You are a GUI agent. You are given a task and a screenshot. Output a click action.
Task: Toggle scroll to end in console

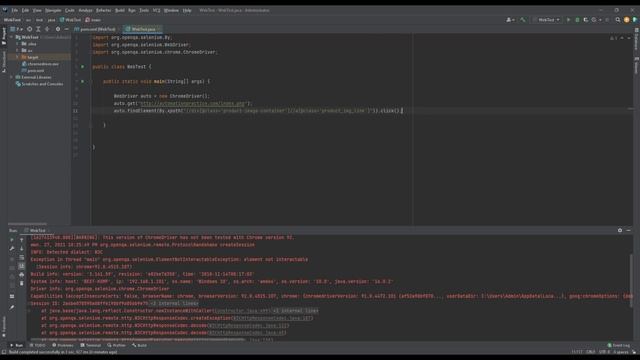coord(22,266)
